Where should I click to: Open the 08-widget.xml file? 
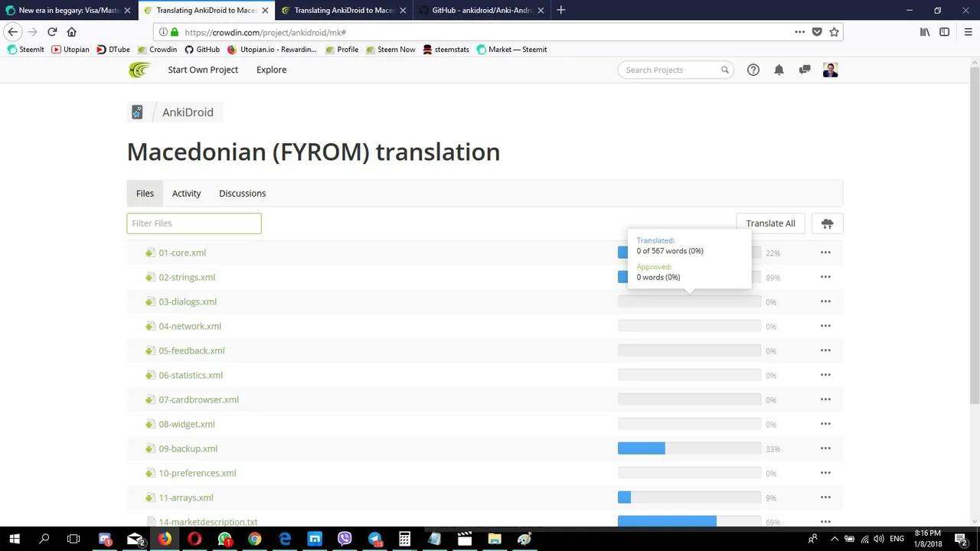tap(187, 424)
